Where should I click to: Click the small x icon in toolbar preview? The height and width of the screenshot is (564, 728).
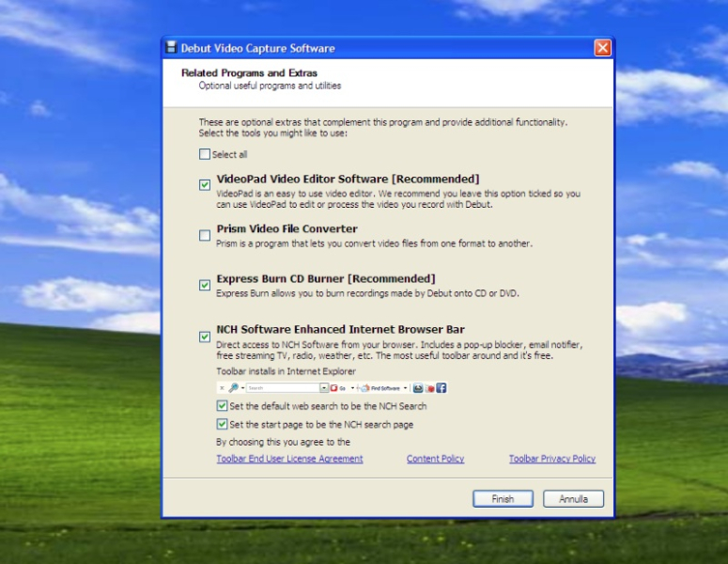pos(223,388)
